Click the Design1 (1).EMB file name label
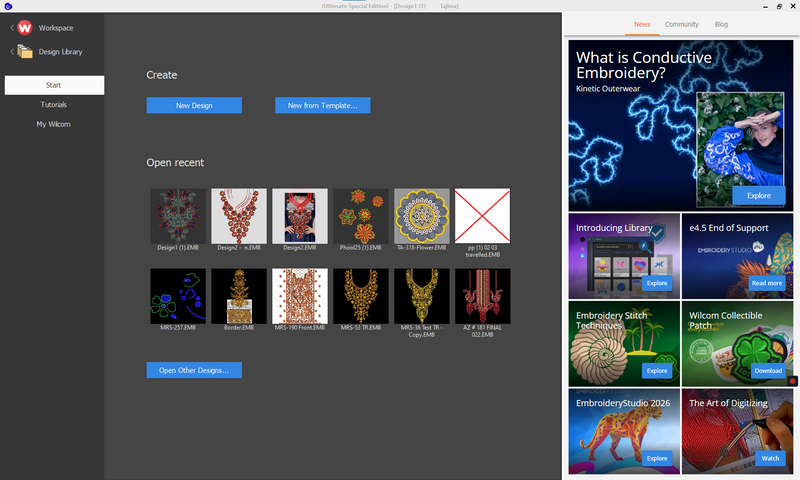800x480 pixels. coord(178,247)
